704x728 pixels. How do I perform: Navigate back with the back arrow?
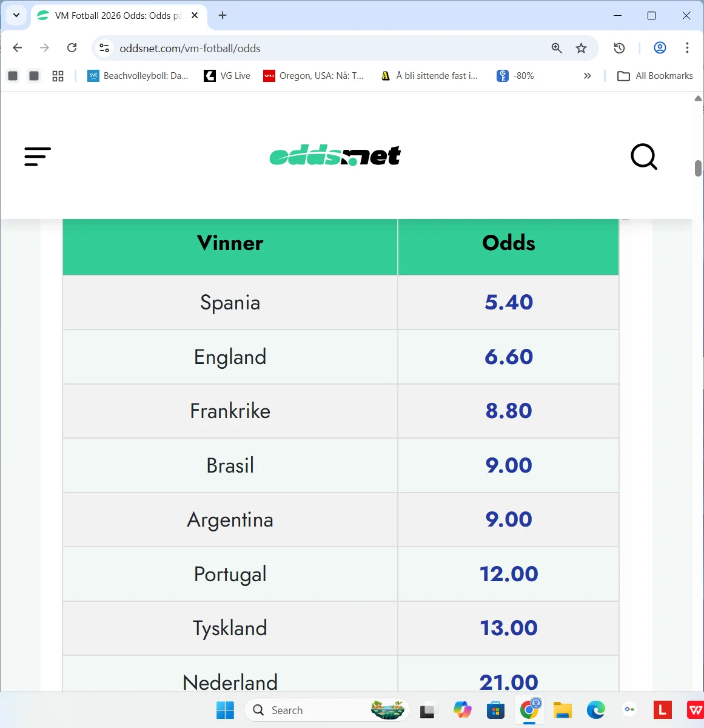click(17, 48)
